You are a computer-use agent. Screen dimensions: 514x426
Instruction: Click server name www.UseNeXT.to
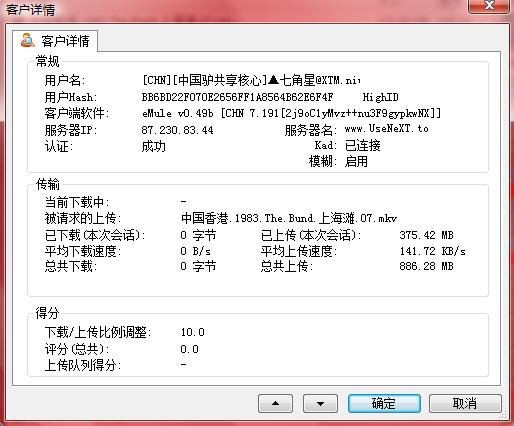pos(387,129)
